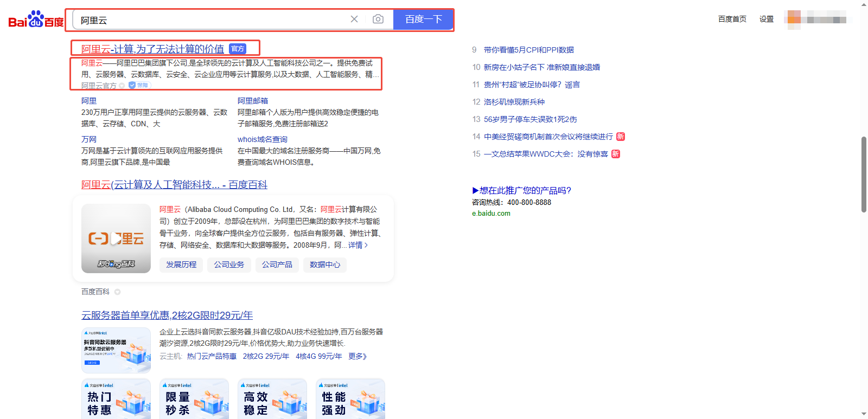
Task: Open 抖音同款云服务器 ad thumbnail
Action: pos(116,350)
